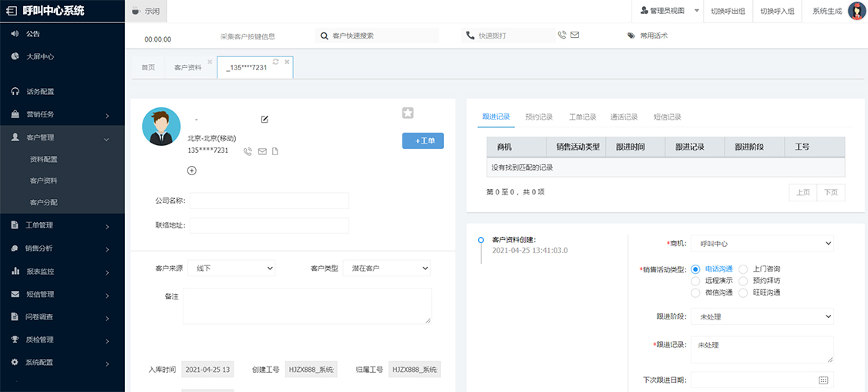Open calendar icon in 下次跟进日期 field
Viewport: 868px width, 392px height.
[823, 380]
